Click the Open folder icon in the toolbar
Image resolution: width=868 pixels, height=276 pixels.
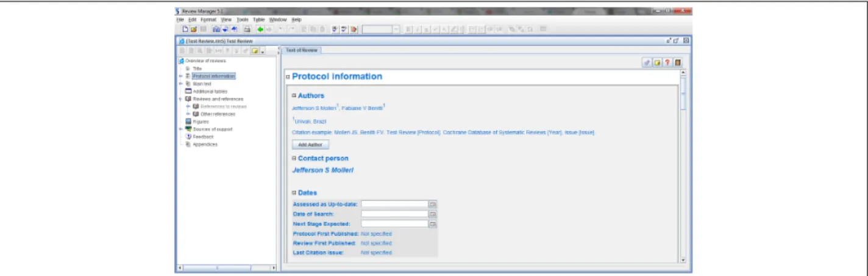pos(194,29)
